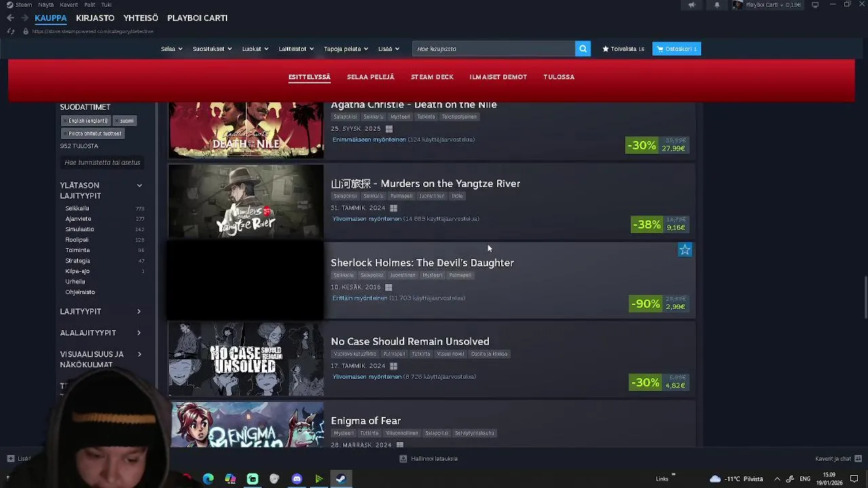Show hidden system tray icons
The width and height of the screenshot is (868, 488).
coord(777,479)
